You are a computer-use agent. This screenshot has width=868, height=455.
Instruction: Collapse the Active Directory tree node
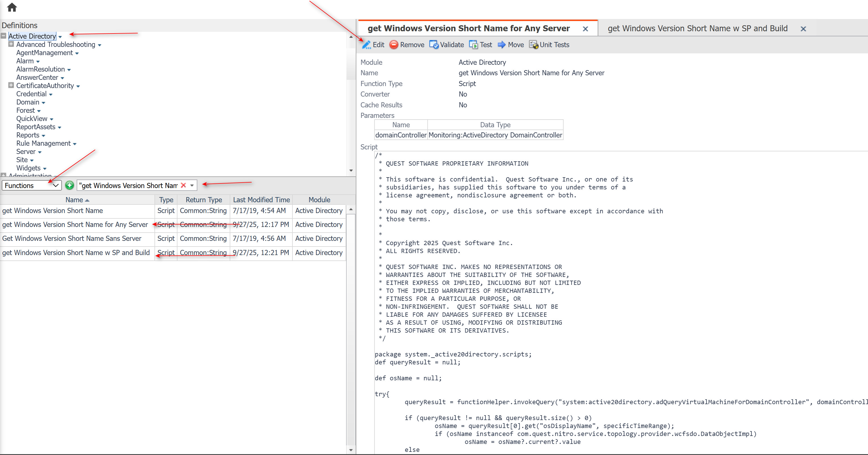tap(3, 36)
